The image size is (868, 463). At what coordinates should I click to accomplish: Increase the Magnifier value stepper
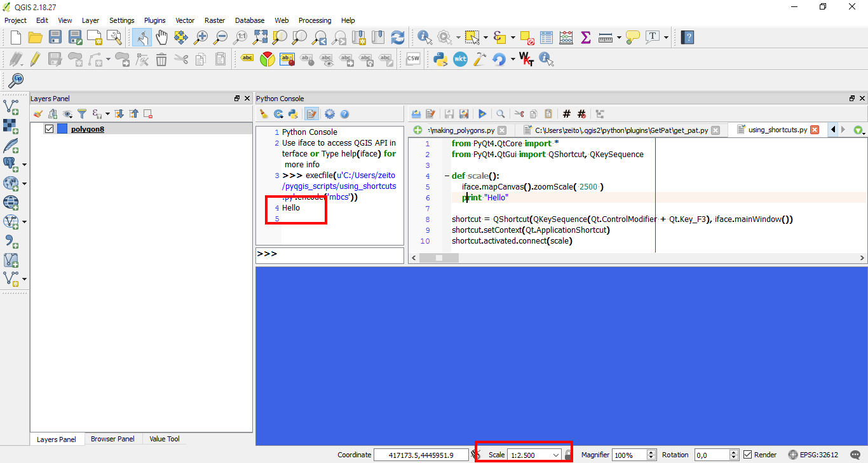pos(651,452)
